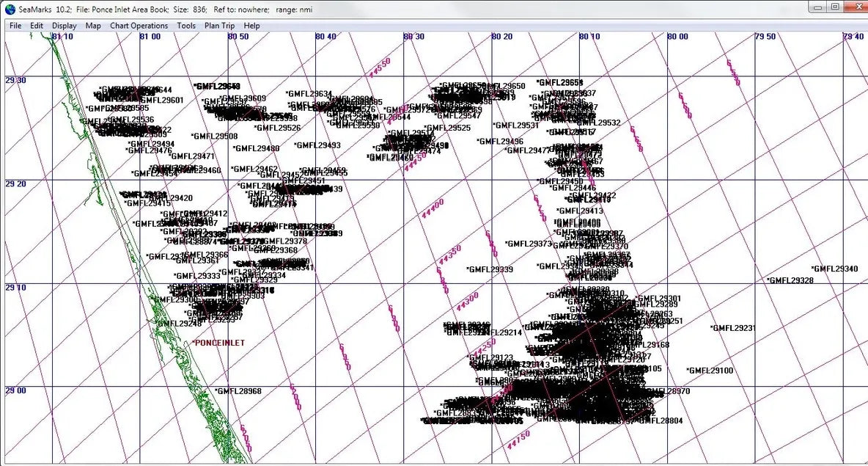Viewport: 868px width, 466px height.
Task: Open the Display menu
Action: coord(65,26)
